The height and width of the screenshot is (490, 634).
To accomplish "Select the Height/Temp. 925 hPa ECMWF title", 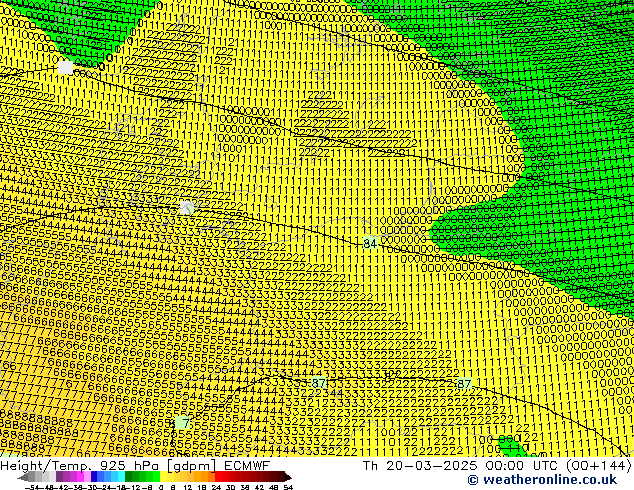I will point(135,466).
